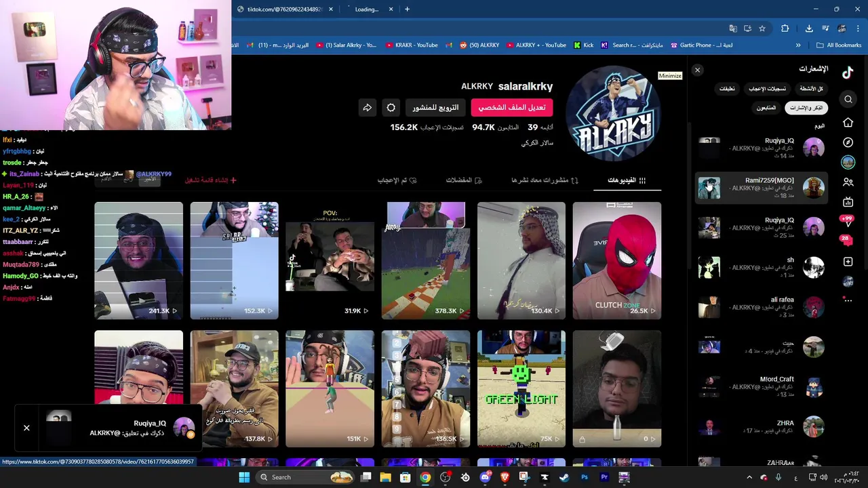Open the Salar Alkrky YouTube bookmark

point(346,45)
